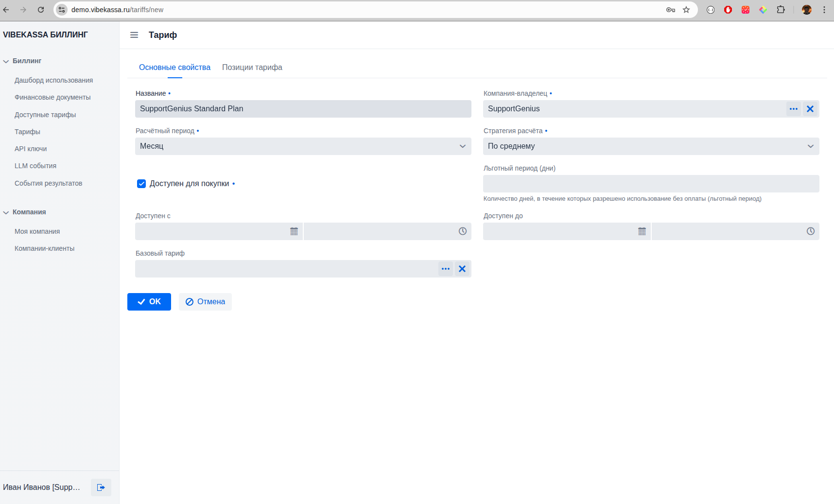The height and width of the screenshot is (504, 834).
Task: Open the Стратегия расчёта dropdown
Action: 651,146
